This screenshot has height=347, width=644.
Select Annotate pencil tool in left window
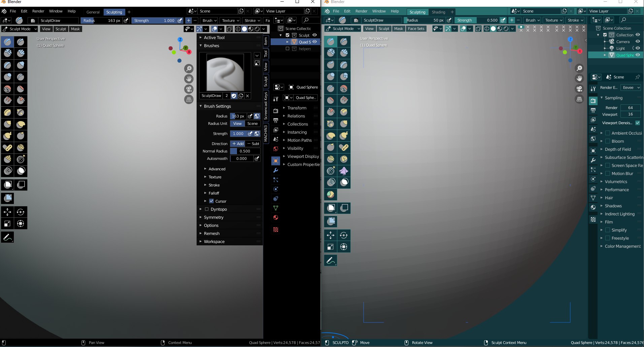coord(7,237)
